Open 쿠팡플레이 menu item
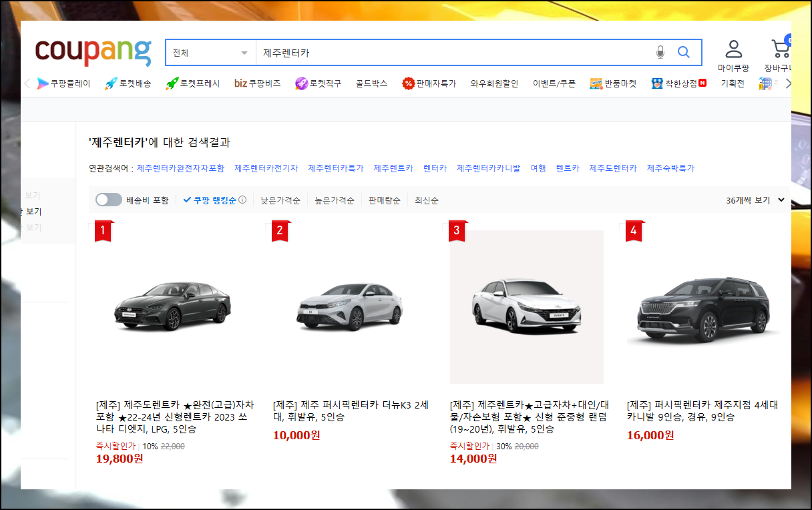The height and width of the screenshot is (510, 812). point(63,83)
